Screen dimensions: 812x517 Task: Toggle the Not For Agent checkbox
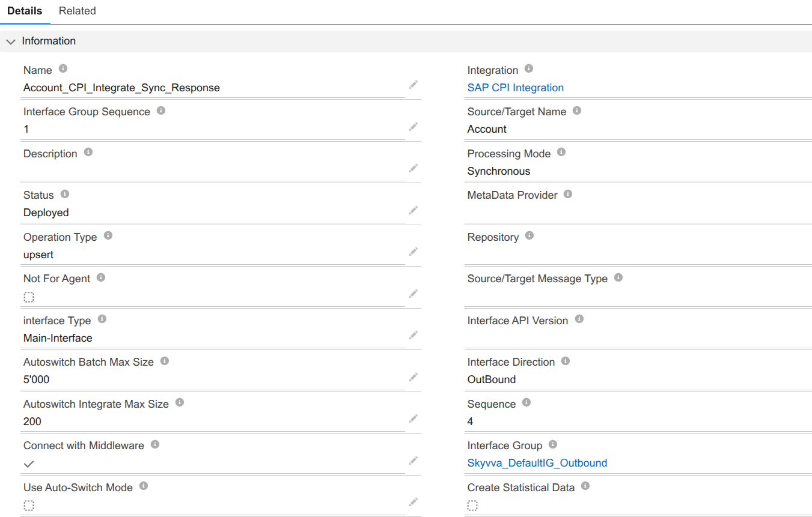coord(29,297)
